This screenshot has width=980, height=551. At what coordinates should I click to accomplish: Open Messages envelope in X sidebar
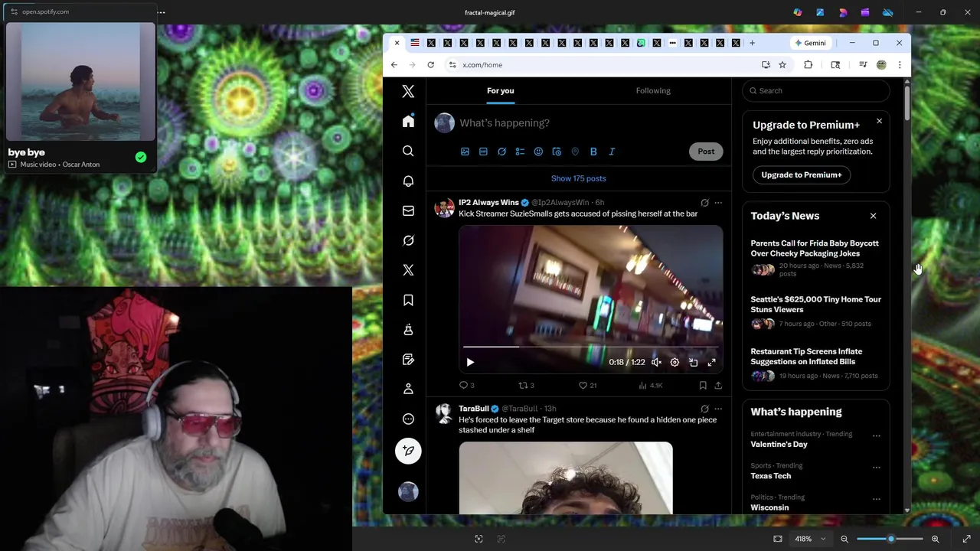click(x=408, y=210)
